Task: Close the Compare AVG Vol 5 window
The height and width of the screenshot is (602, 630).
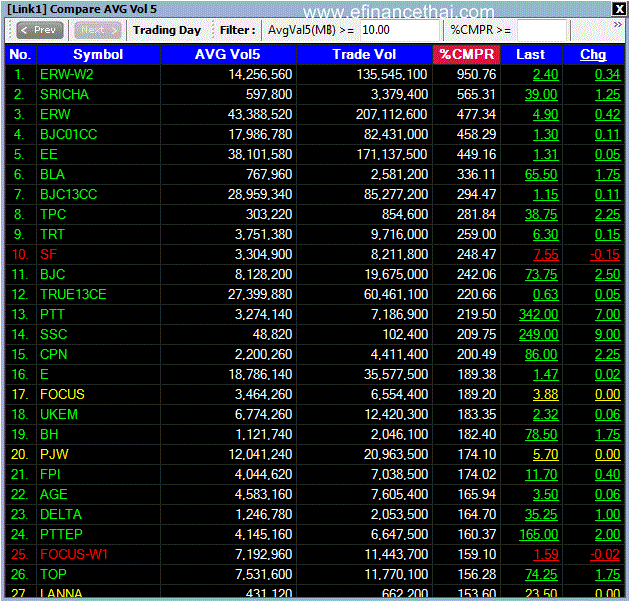Action: [618, 9]
